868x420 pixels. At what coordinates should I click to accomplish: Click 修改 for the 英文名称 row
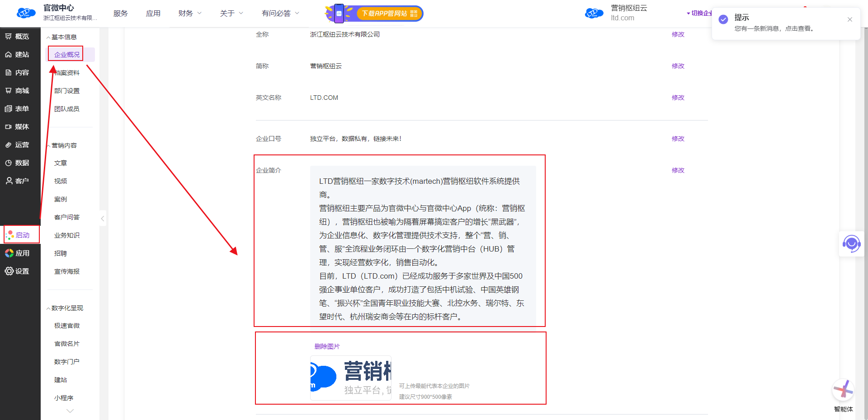(x=678, y=98)
